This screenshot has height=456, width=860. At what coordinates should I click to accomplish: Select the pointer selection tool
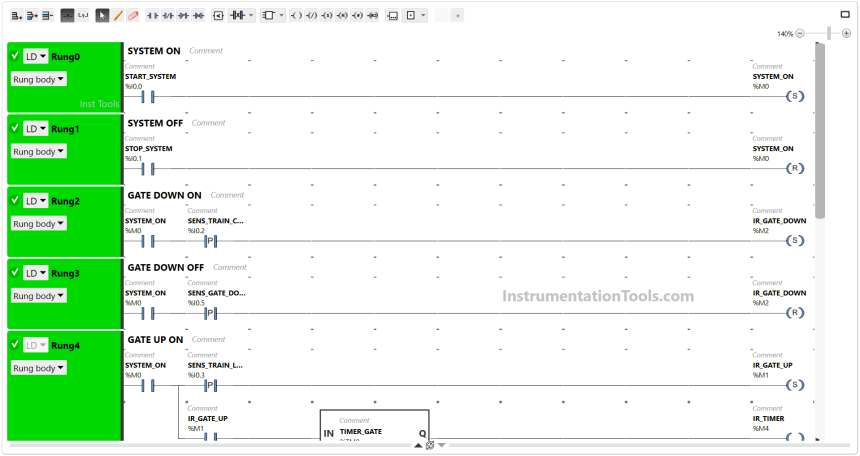(102, 15)
